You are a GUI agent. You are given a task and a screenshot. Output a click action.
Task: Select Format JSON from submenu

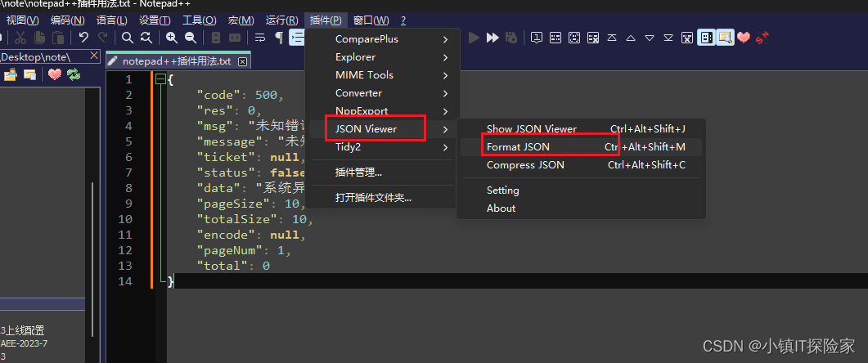[581, 146]
